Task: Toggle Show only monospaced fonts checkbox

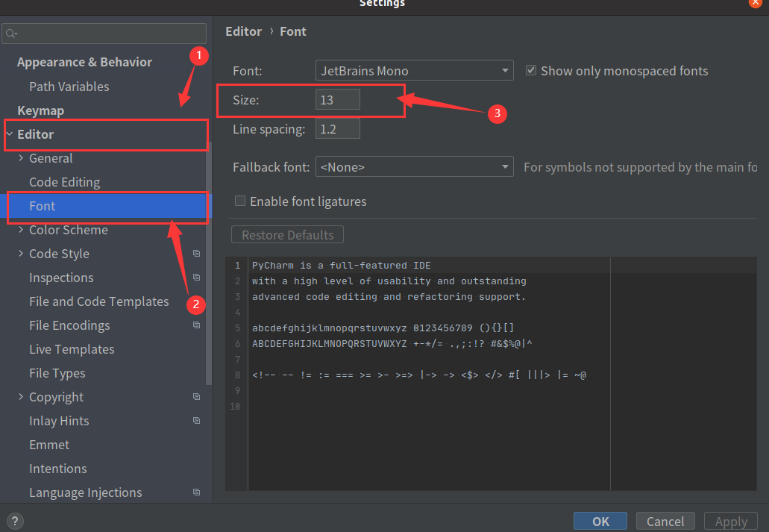Action: [x=530, y=70]
